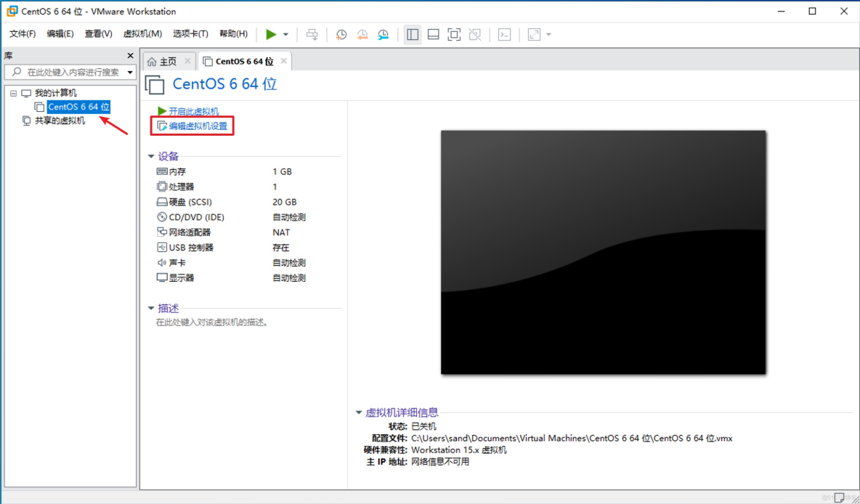Close the 主页 tab
The image size is (860, 504).
pyautogui.click(x=187, y=61)
